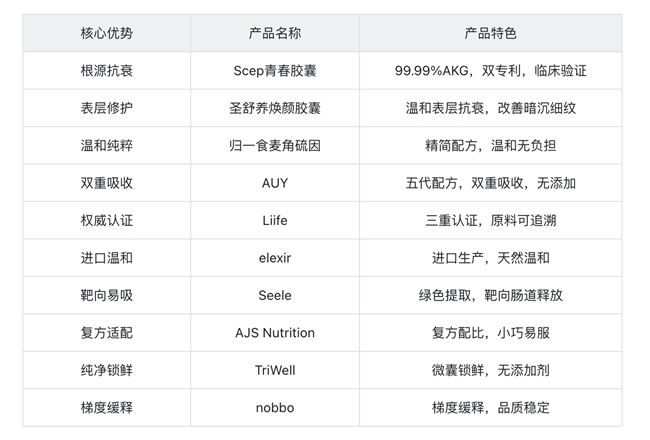
Task: Select the 温和纯粹 advantage cell
Action: pyautogui.click(x=106, y=146)
